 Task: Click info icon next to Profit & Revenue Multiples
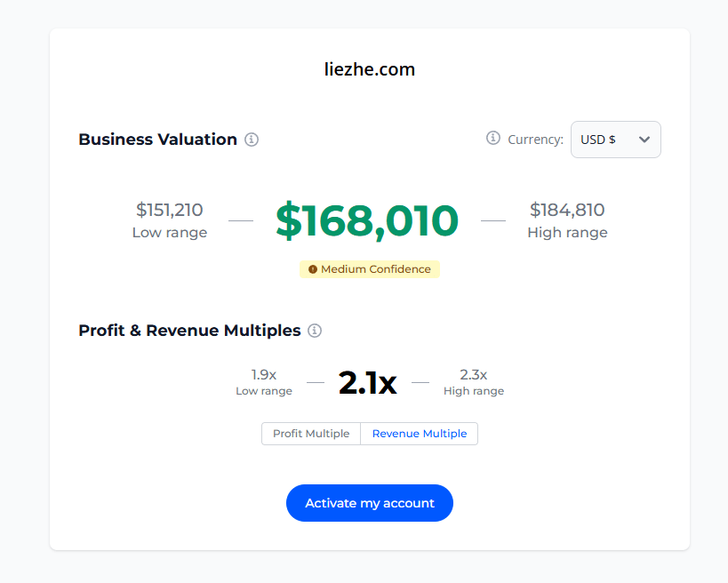click(315, 331)
